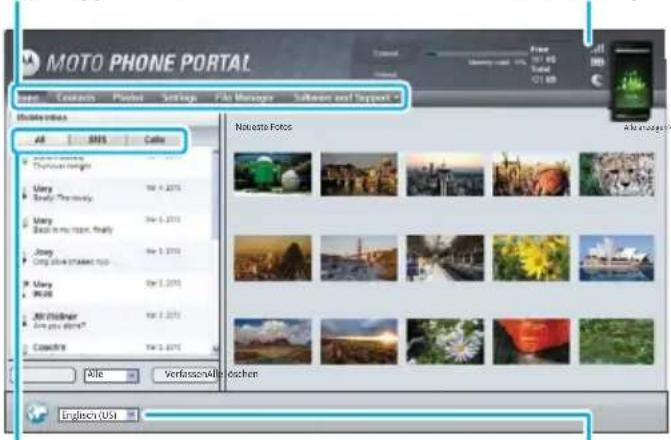Click the inbox search field
The image size is (671, 440).
pos(43,375)
